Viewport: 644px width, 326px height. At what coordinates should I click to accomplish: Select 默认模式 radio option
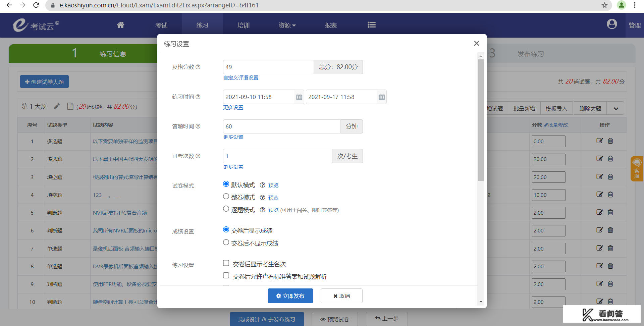226,184
